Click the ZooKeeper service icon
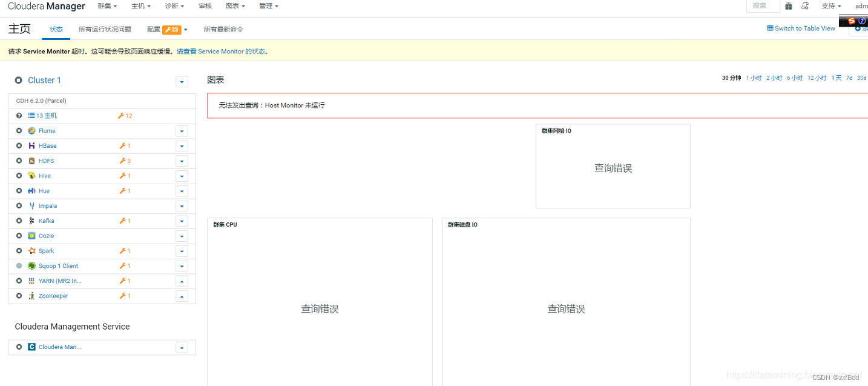Viewport: 868px width, 386px height. pos(31,296)
